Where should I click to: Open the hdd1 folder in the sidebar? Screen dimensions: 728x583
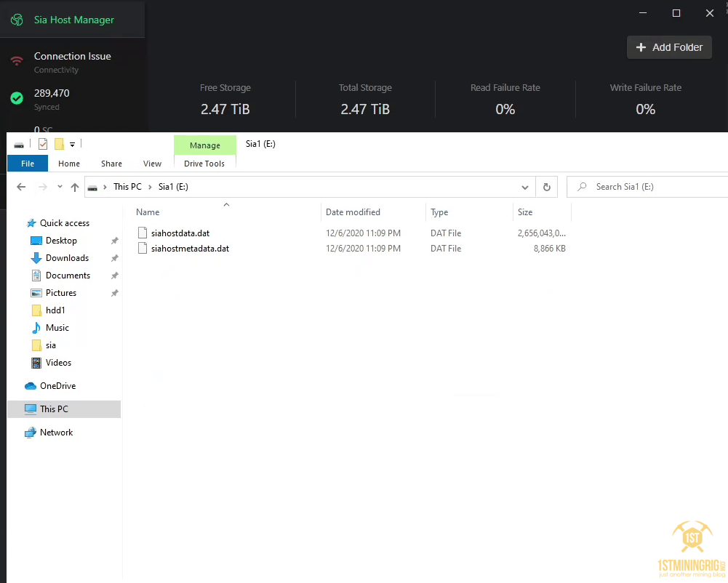click(55, 310)
